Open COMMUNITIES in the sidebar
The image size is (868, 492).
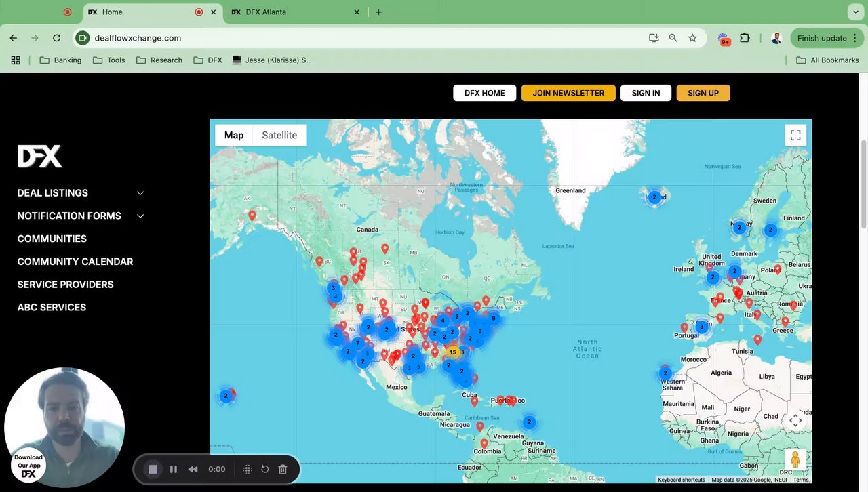click(x=52, y=239)
